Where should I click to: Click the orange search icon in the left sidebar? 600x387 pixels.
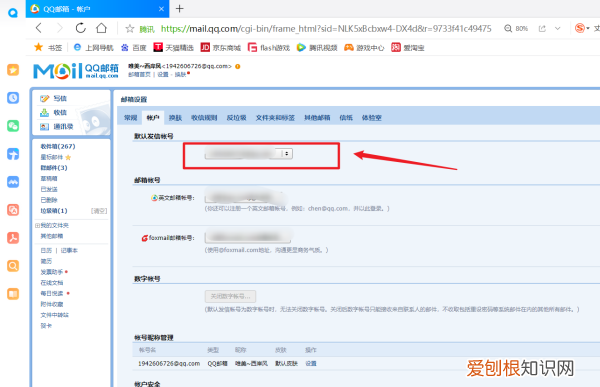point(13,266)
